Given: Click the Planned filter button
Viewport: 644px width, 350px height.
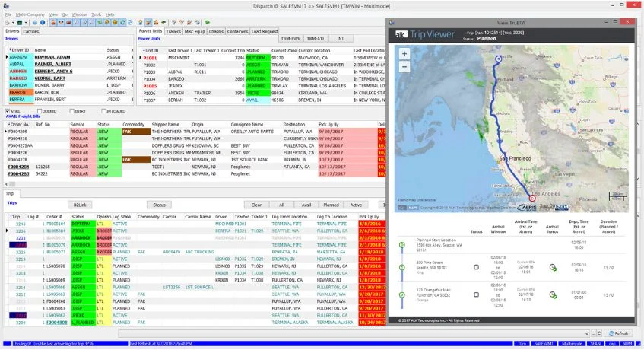Looking at the screenshot, I should [x=331, y=205].
